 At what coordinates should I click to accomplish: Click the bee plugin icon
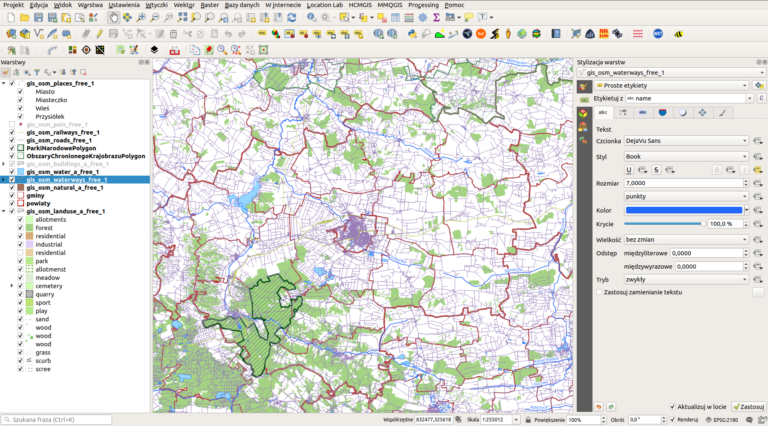[x=678, y=34]
